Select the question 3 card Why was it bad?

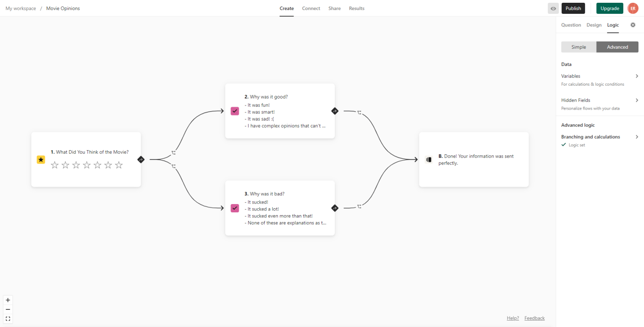coord(280,208)
